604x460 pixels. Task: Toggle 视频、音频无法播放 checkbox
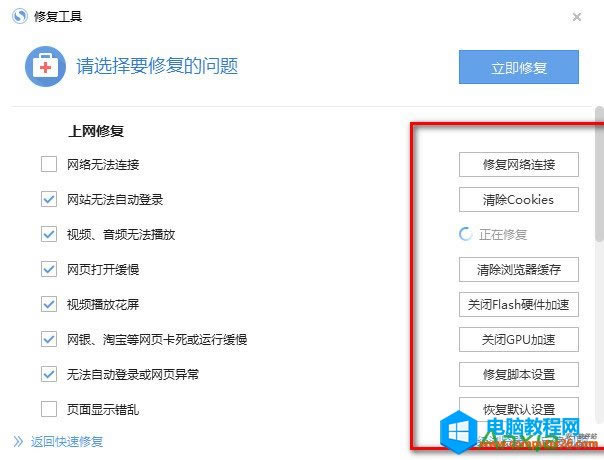[49, 234]
